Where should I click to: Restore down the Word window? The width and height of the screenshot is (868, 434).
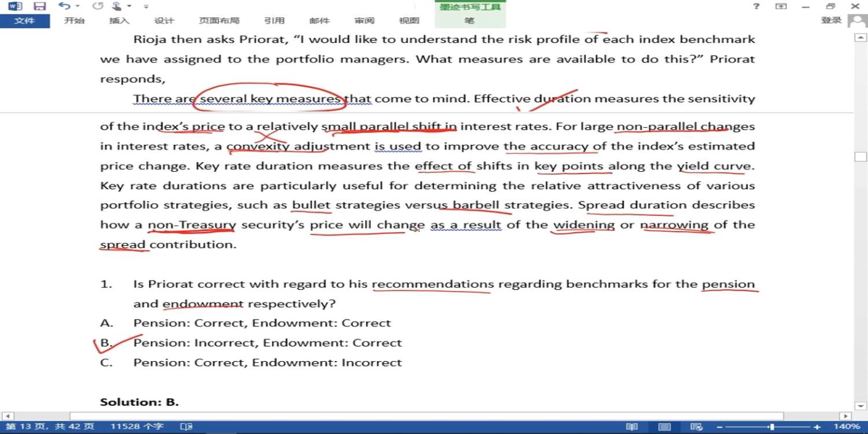click(x=831, y=6)
